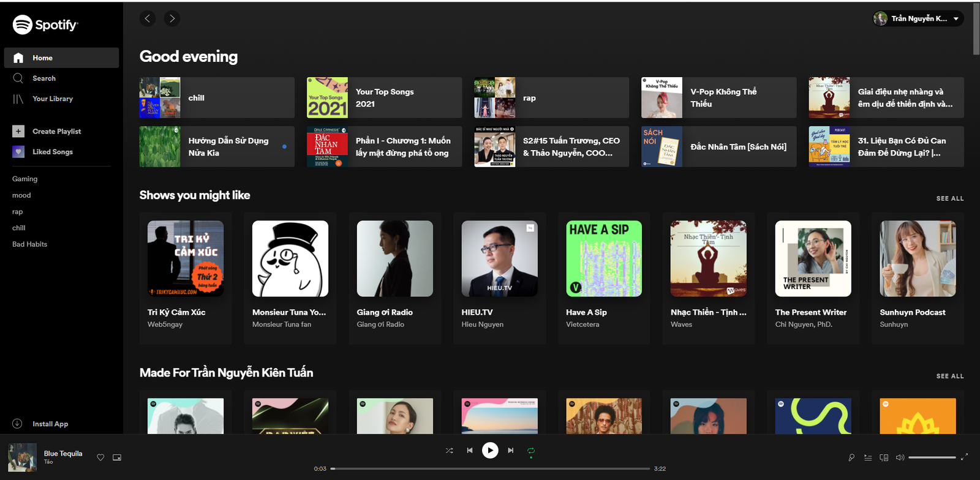
Task: Click publisher name Vietcetera
Action: [x=582, y=324]
